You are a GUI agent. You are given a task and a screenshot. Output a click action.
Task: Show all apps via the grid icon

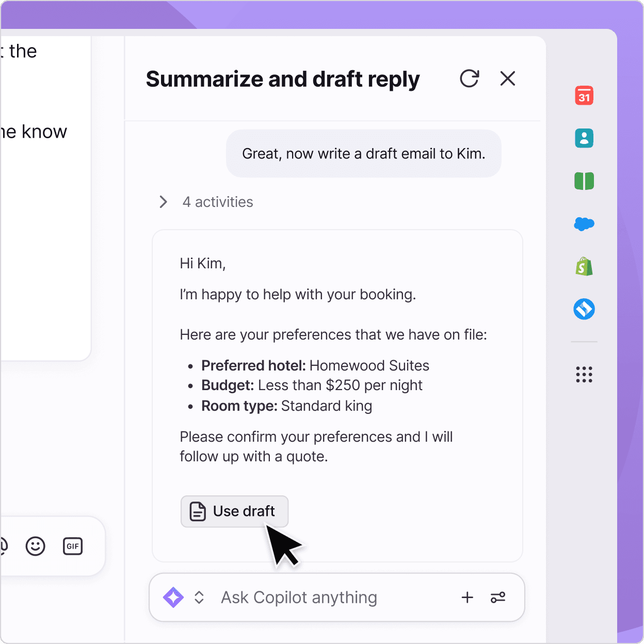(x=584, y=375)
